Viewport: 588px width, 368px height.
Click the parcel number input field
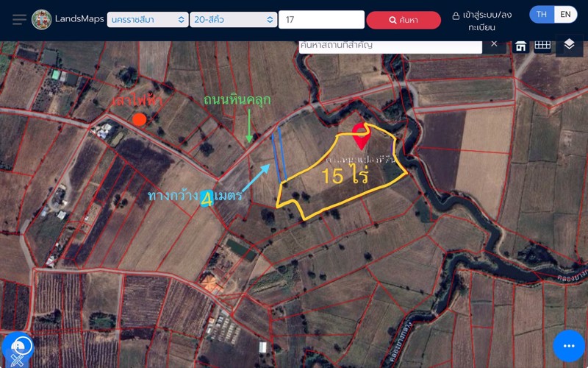click(x=321, y=20)
